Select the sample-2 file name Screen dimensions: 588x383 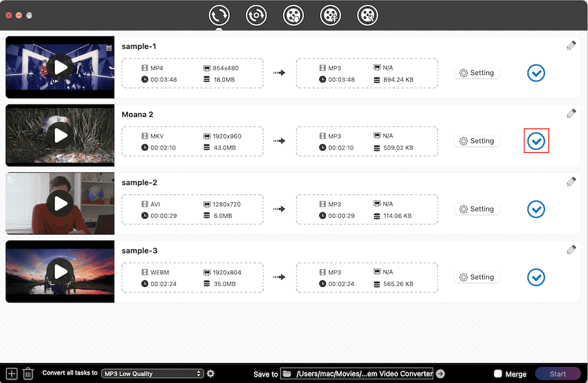(139, 183)
